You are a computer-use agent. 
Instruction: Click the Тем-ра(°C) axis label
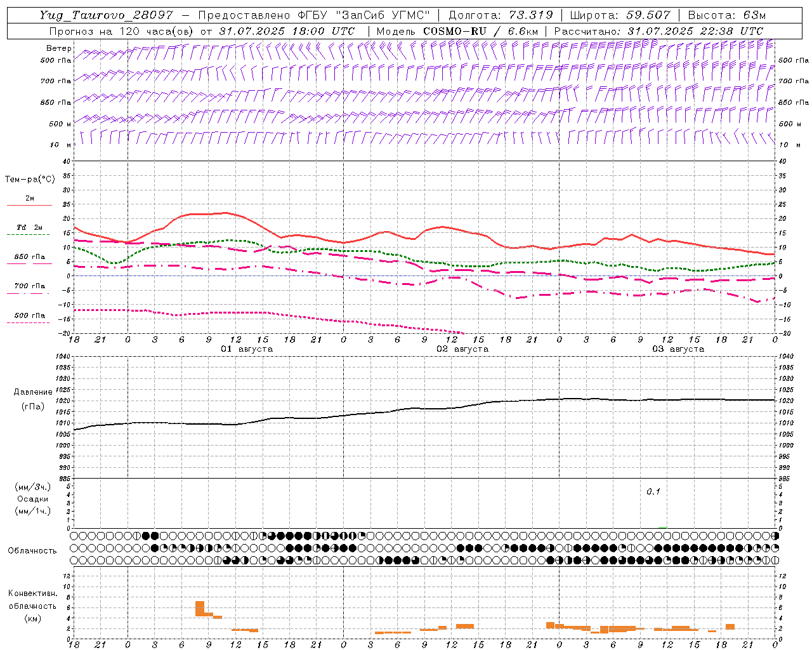point(30,180)
